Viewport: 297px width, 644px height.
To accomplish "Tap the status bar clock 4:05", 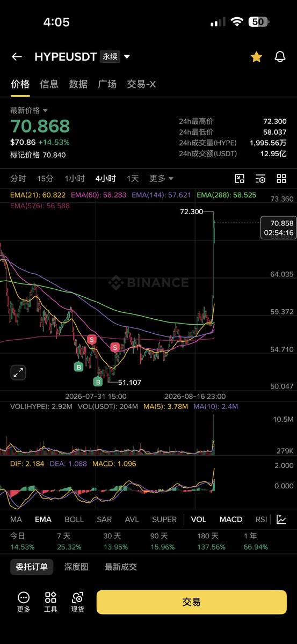I will pos(56,22).
